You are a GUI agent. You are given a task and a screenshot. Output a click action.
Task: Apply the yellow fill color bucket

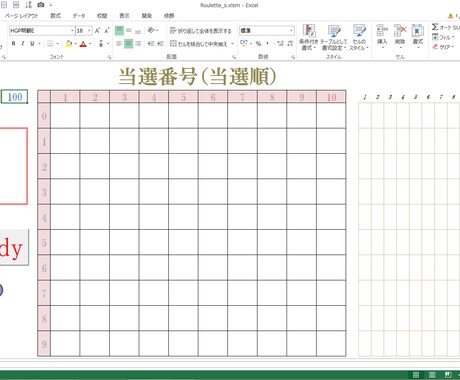click(x=69, y=44)
